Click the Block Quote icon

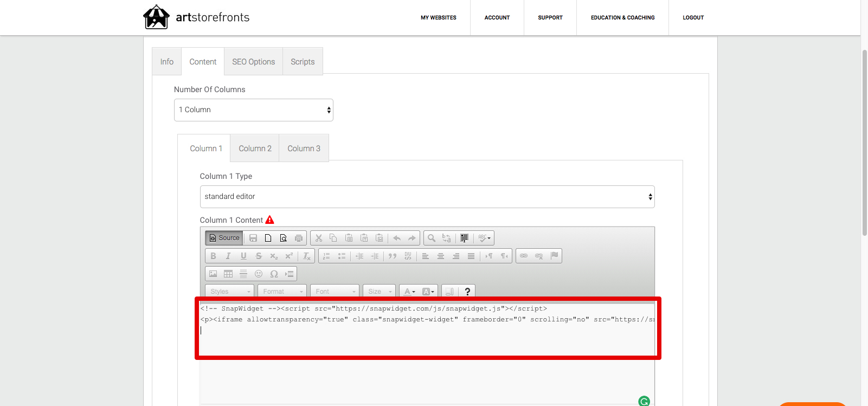point(393,256)
